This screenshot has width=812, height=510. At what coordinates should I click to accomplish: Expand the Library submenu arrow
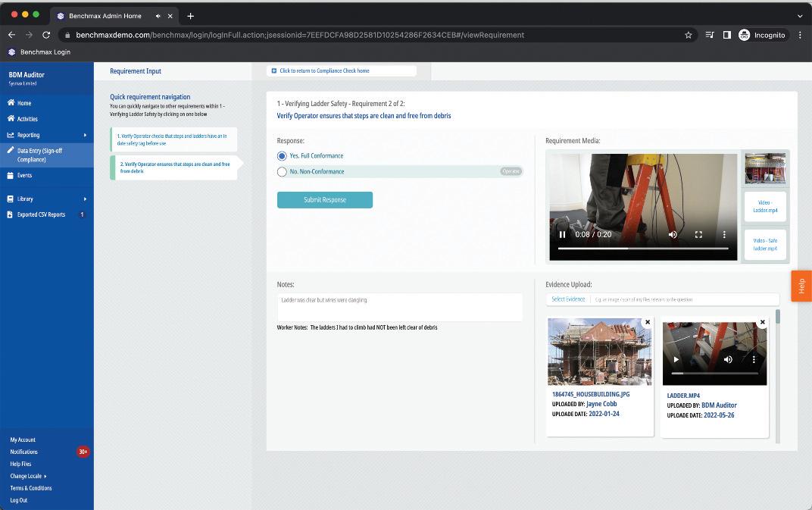(x=85, y=199)
